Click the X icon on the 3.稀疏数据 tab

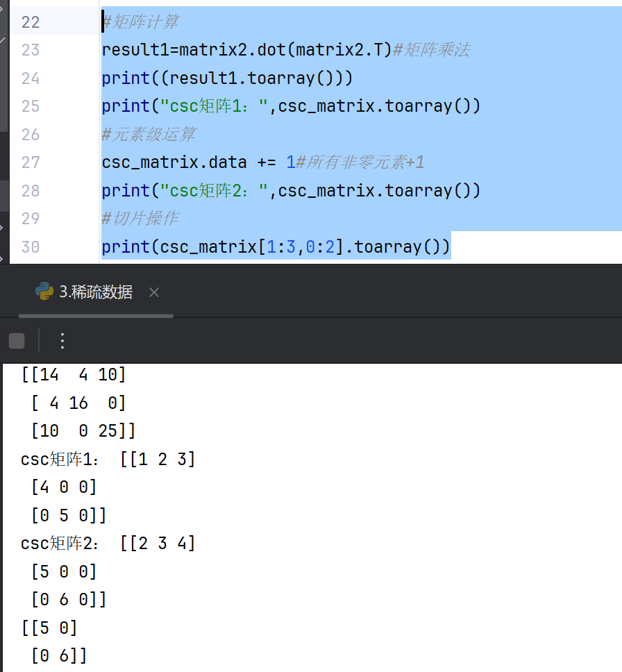click(153, 292)
